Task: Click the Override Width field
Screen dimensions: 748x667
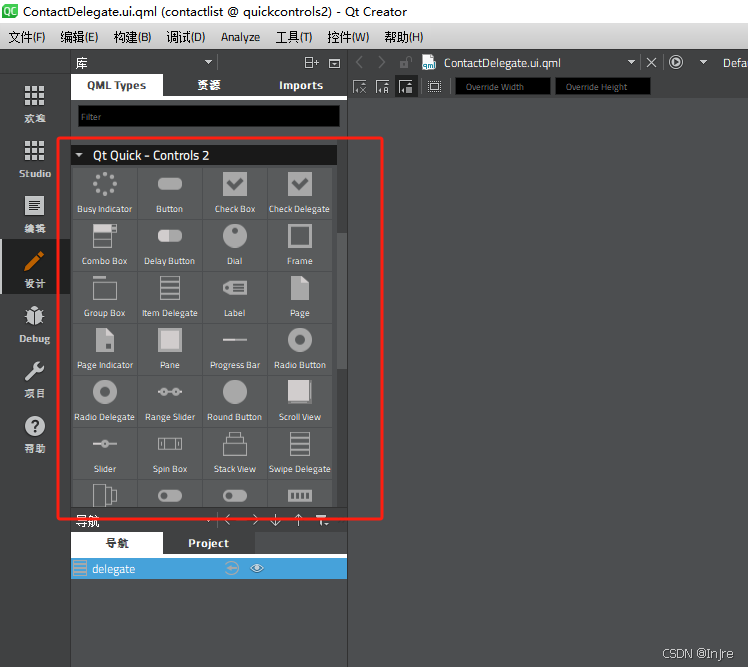Action: [x=503, y=87]
